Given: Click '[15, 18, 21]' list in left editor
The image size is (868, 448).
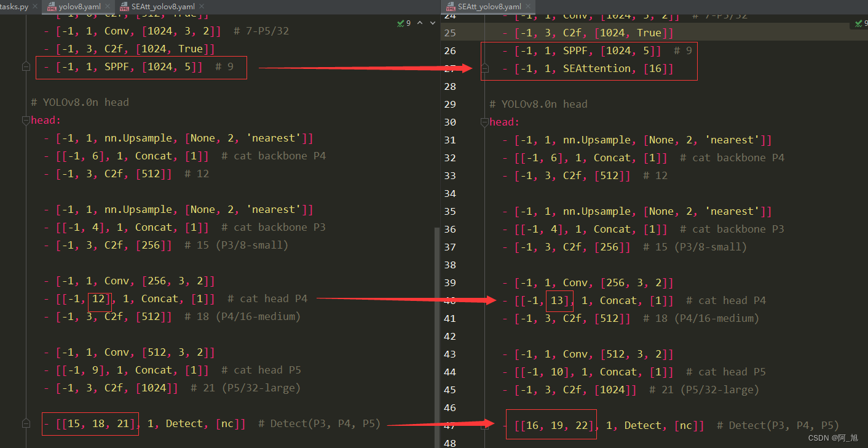Looking at the screenshot, I should [x=98, y=423].
